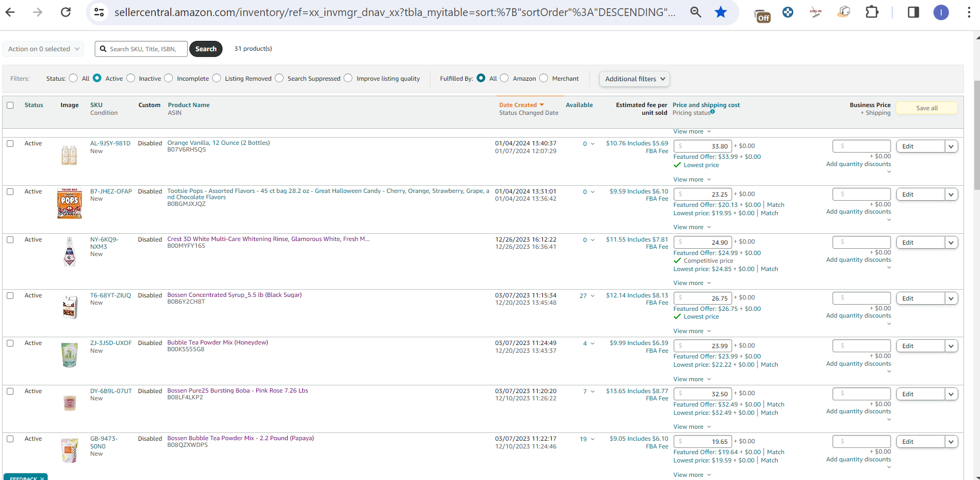Viewport: 980px width, 480px height.
Task: Select the Inactive status filter
Action: (x=131, y=78)
